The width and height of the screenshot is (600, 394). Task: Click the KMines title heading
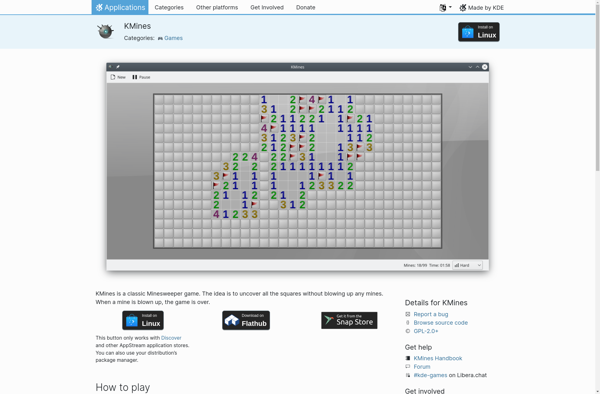[x=137, y=26]
